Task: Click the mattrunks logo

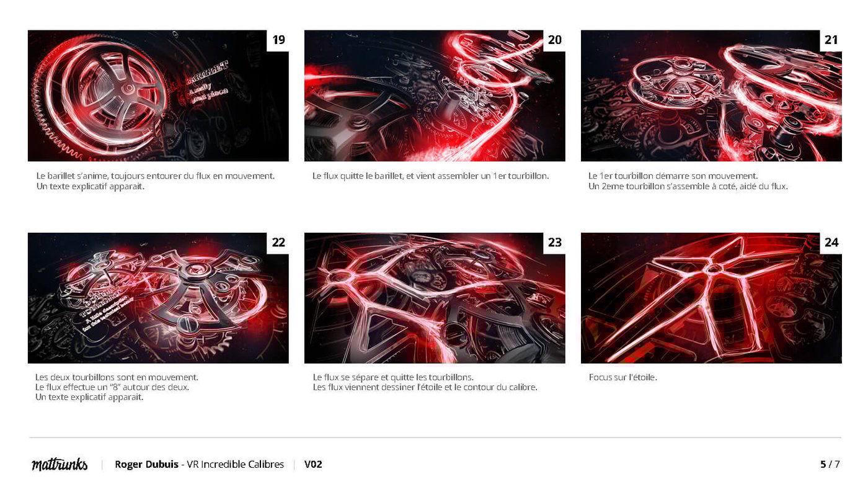Action: click(x=60, y=465)
